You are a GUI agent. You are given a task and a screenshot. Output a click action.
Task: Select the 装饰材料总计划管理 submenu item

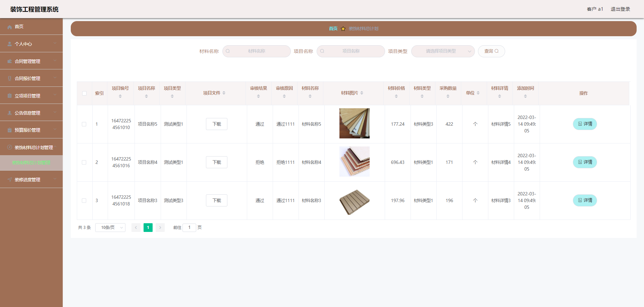tap(31, 163)
